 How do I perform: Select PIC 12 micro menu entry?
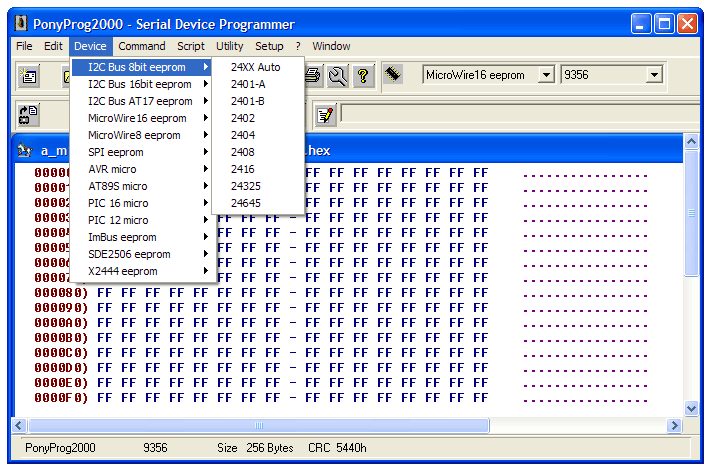click(143, 220)
